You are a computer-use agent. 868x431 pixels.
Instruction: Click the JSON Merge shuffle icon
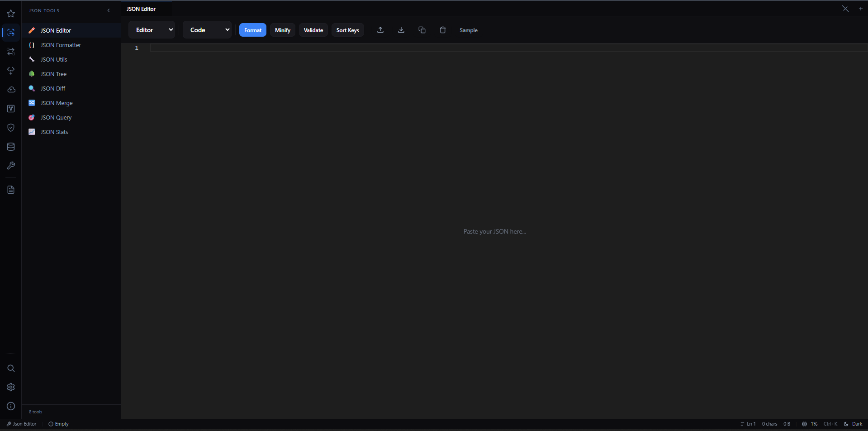32,103
